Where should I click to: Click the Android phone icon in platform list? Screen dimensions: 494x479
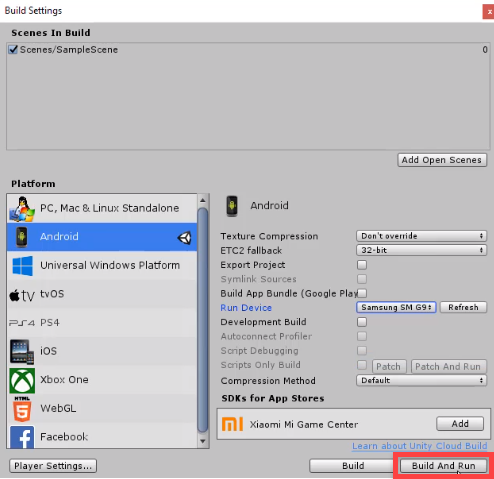pyautogui.click(x=22, y=237)
